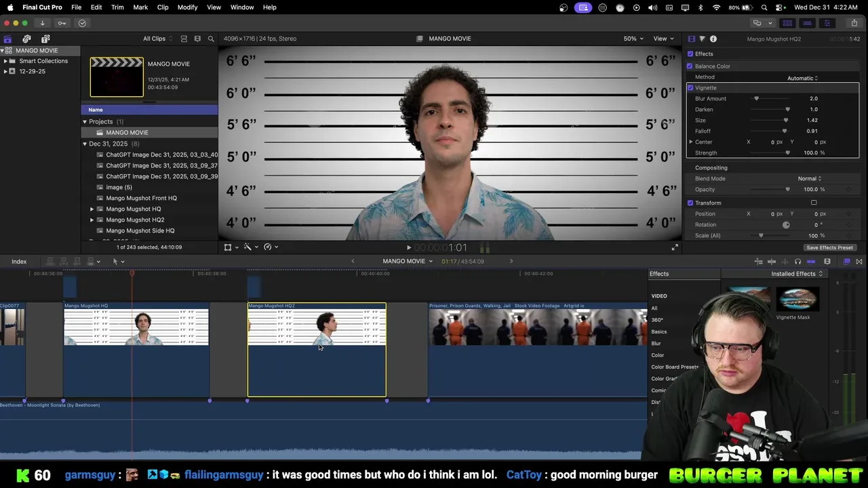Screen dimensions: 868x488
Task: Click the Share export button
Action: click(854, 23)
